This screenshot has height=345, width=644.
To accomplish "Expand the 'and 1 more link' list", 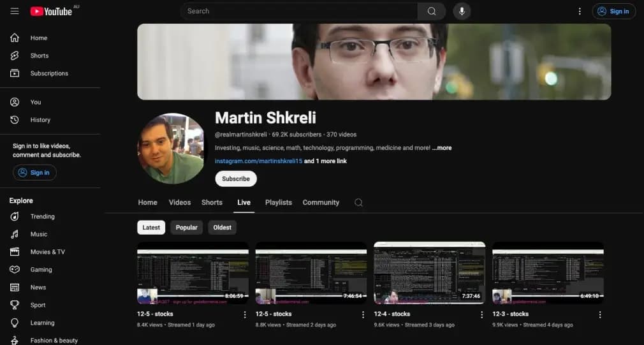I will 325,161.
